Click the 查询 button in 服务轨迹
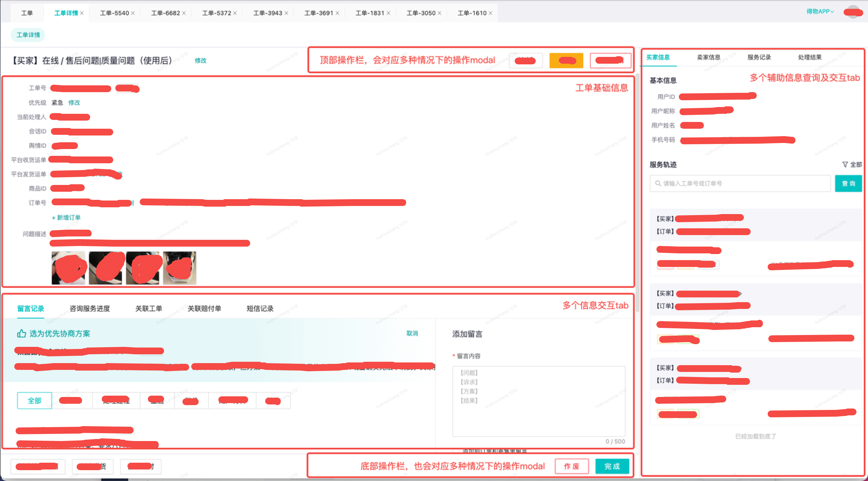 click(848, 183)
